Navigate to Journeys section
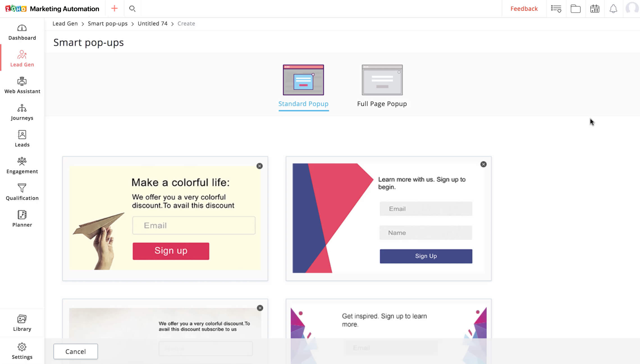Image resolution: width=640 pixels, height=364 pixels. point(22,112)
